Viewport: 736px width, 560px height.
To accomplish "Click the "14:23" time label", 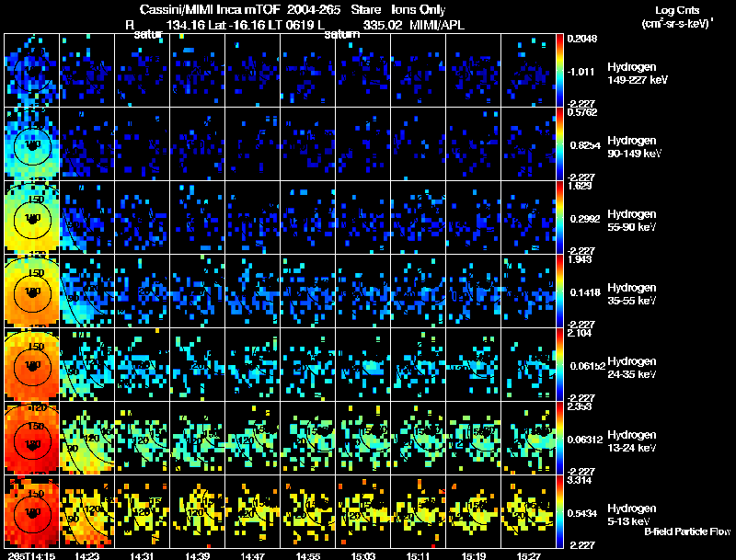I will click(x=86, y=555).
